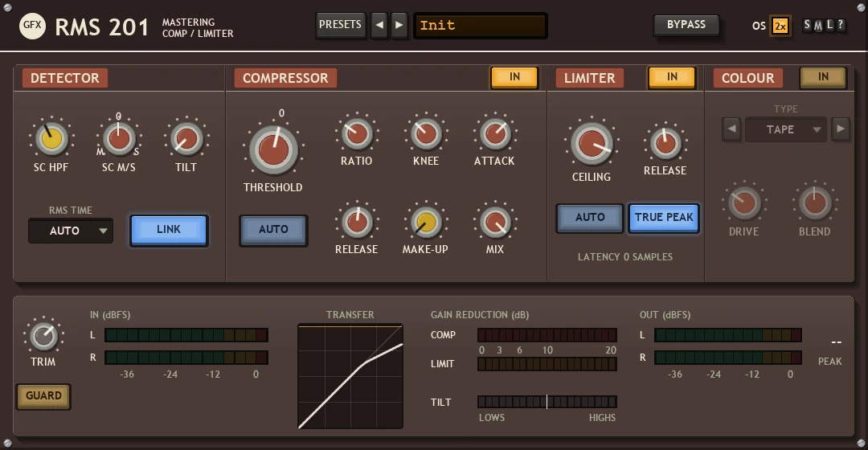Screen dimensions: 868x450
Task: Click the limiter CEILING knob
Action: (x=592, y=143)
